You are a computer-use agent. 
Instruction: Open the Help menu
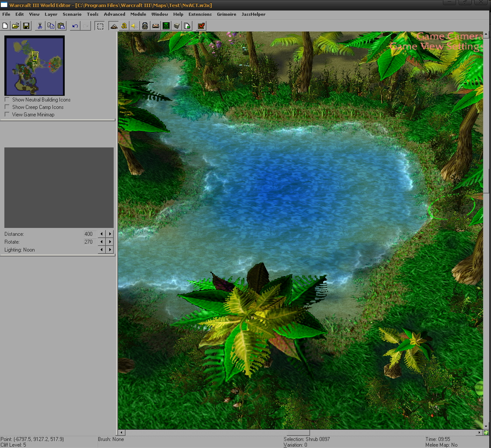(x=178, y=14)
